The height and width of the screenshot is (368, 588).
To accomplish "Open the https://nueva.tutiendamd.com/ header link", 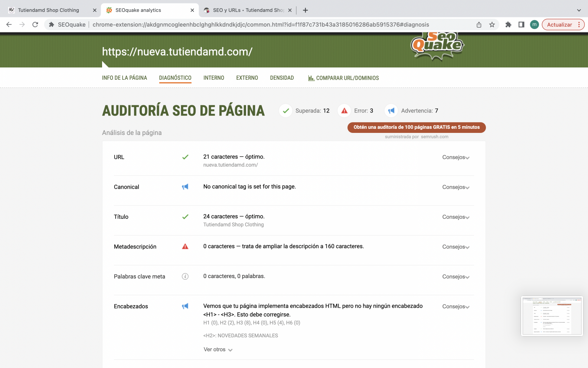I will point(177,51).
